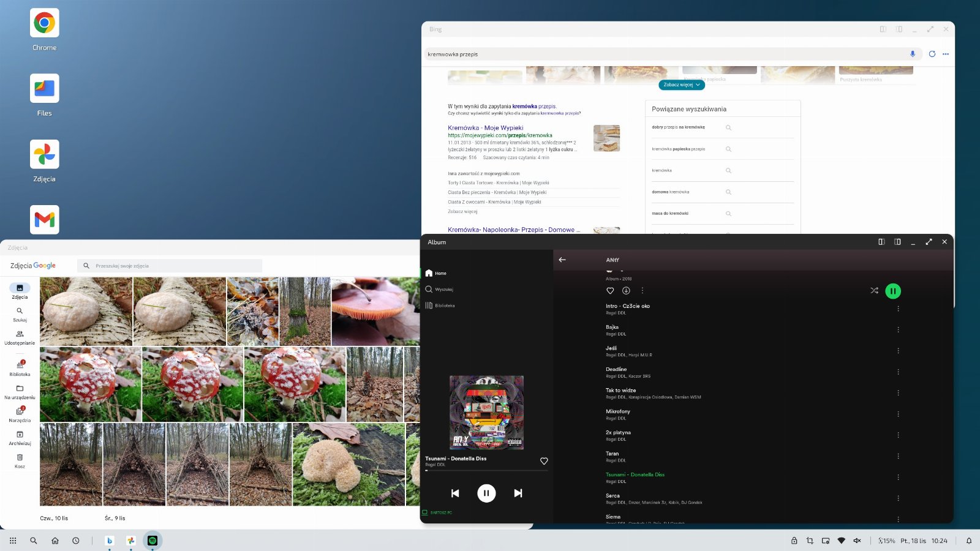
Task: Open the Gmail desktop icon
Action: coord(44,220)
